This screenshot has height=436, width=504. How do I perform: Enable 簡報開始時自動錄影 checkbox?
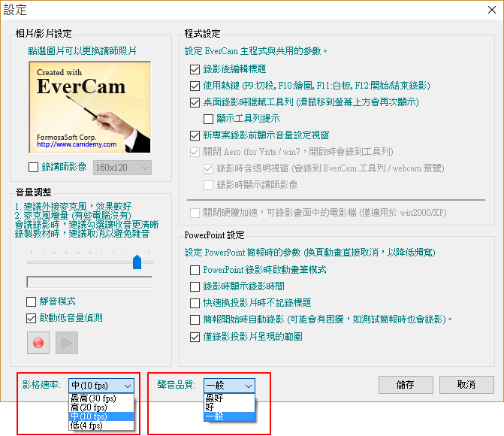(195, 319)
